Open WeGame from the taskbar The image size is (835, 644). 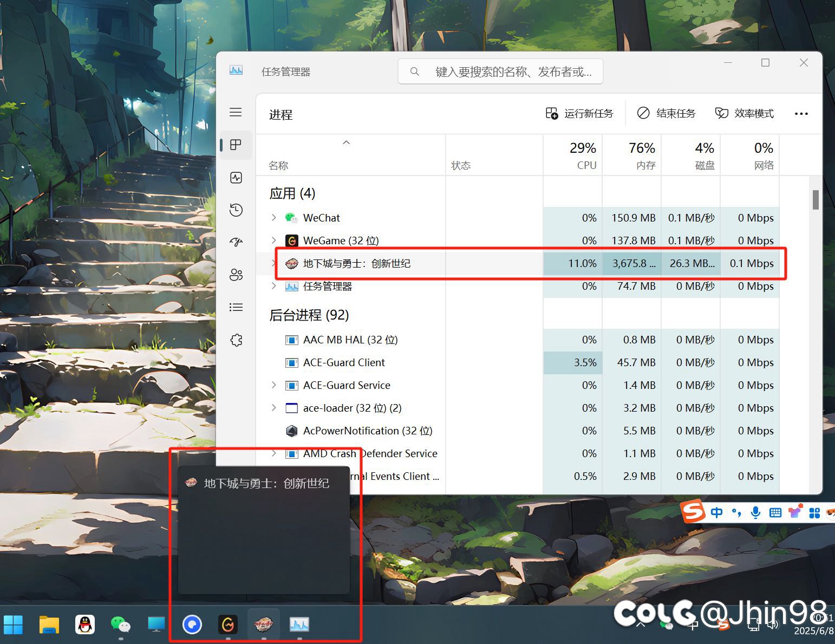coord(228,625)
